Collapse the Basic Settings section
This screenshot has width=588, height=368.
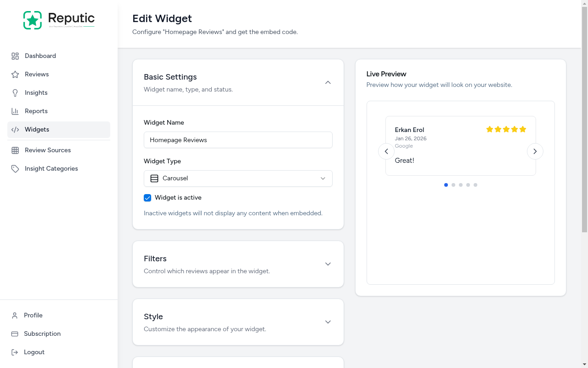(328, 82)
